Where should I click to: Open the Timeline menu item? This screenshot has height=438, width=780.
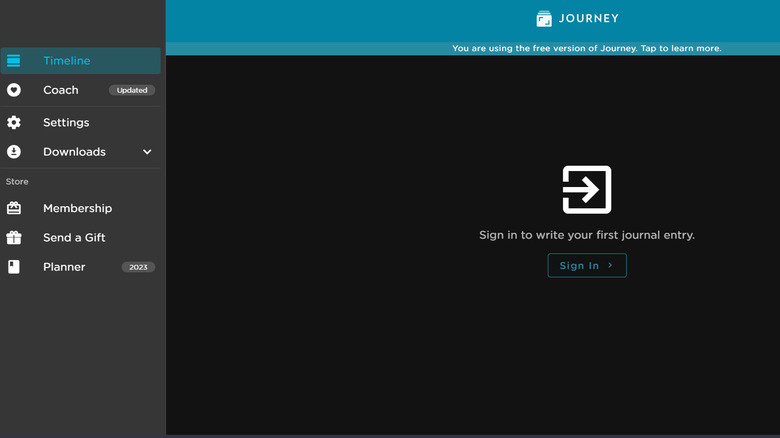[81, 61]
